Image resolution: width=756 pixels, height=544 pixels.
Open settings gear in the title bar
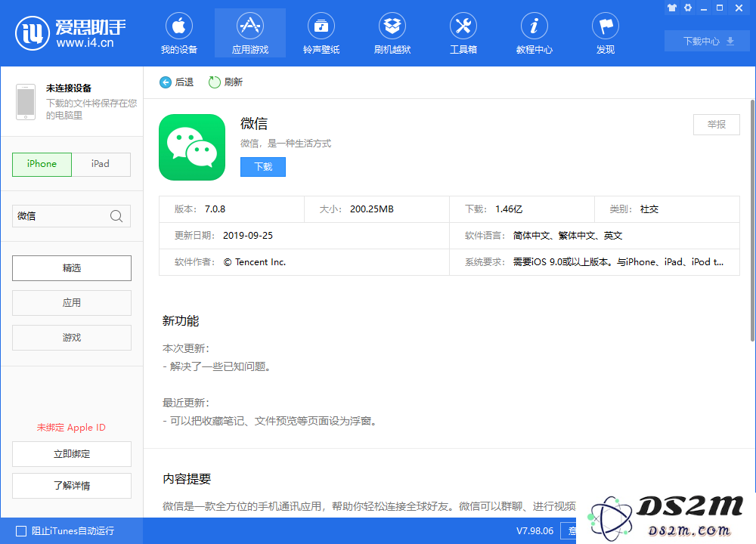(688, 8)
